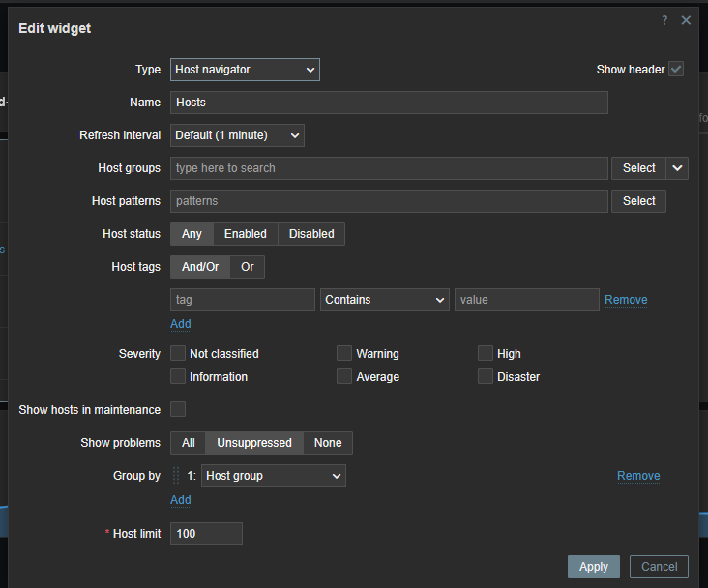The image size is (708, 588).
Task: Open Host groups Select dropdown arrow
Action: [677, 168]
